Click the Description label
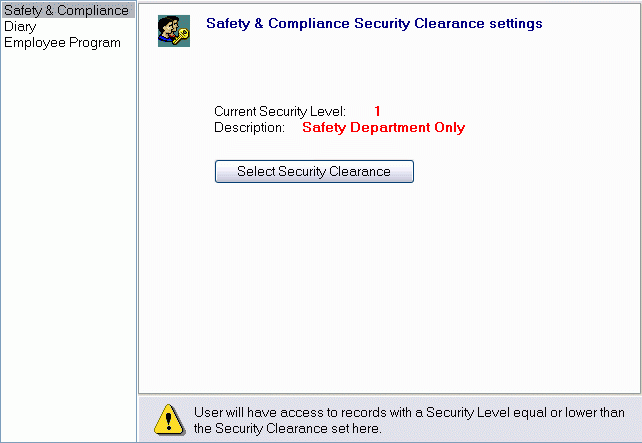Image resolution: width=642 pixels, height=443 pixels. tap(249, 127)
